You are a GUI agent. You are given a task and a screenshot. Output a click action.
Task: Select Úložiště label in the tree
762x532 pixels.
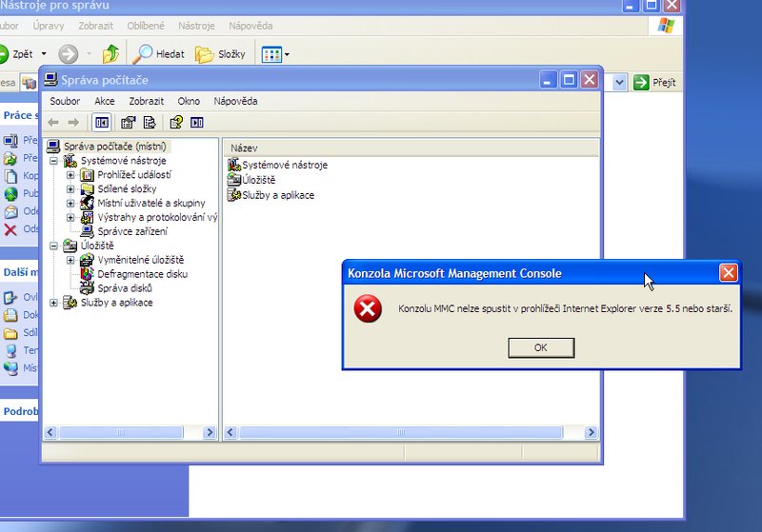97,246
